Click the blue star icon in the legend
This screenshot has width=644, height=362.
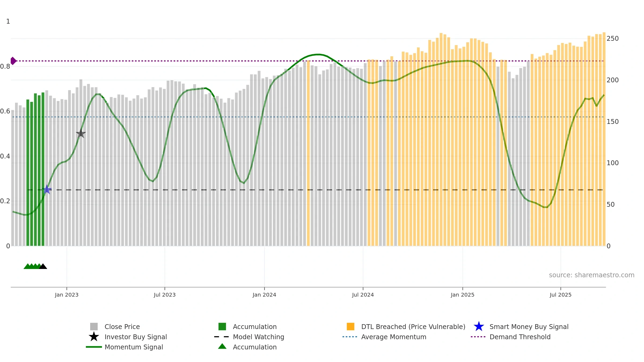[479, 327]
